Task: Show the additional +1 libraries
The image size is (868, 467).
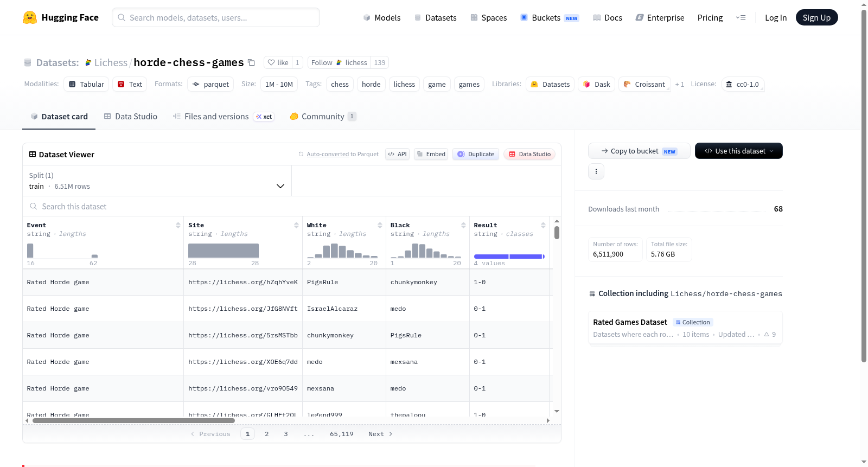Action: (680, 84)
